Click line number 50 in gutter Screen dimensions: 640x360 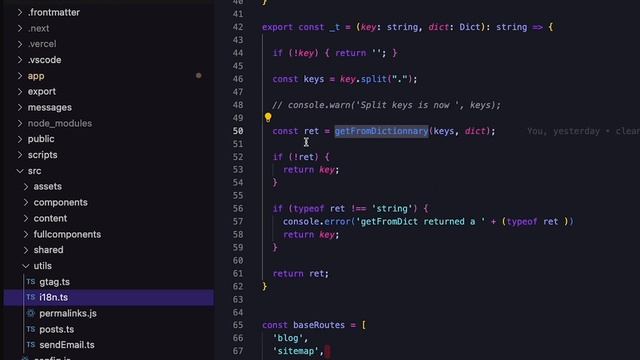(x=238, y=131)
